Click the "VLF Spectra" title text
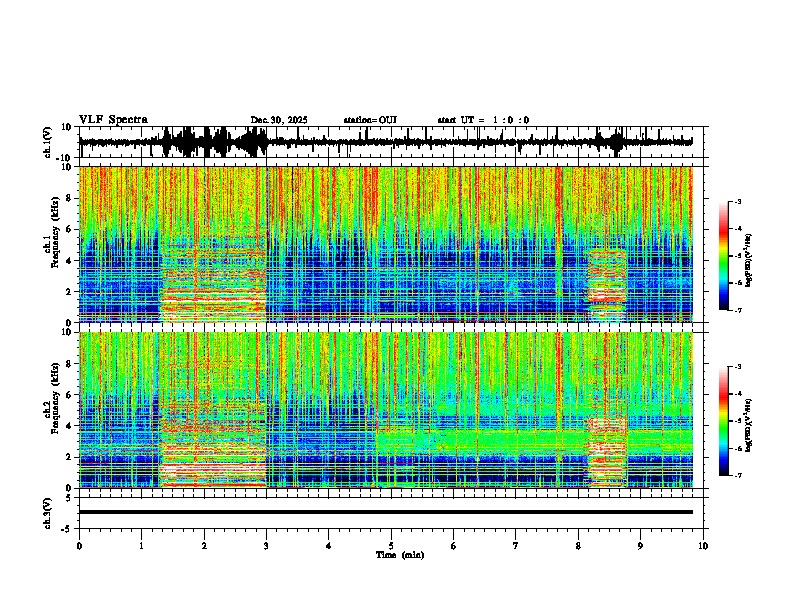This screenshot has height=612, width=792. pos(113,120)
